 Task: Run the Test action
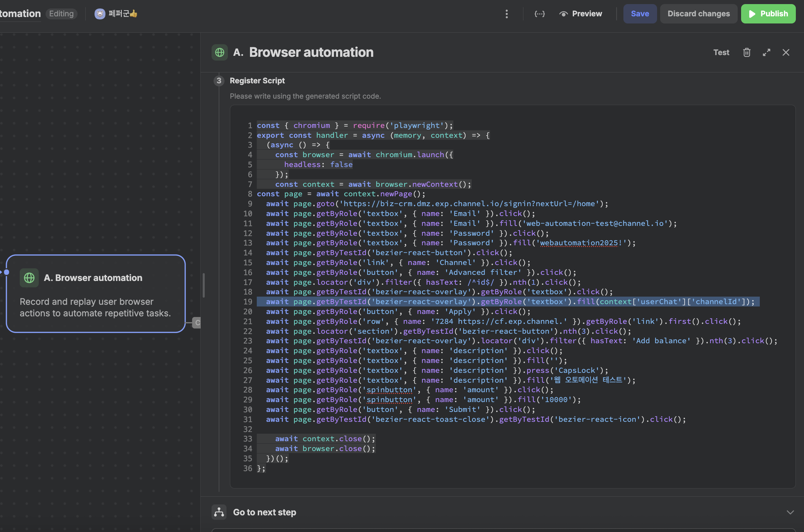(721, 52)
